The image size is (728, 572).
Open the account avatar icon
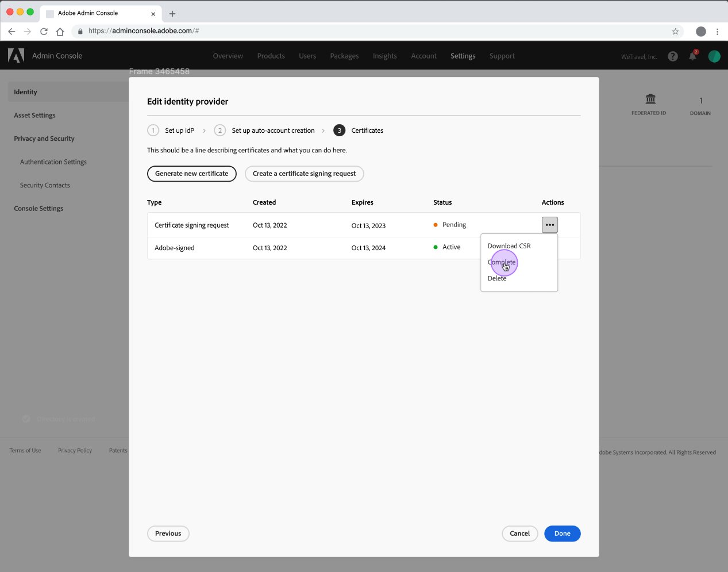[714, 56]
